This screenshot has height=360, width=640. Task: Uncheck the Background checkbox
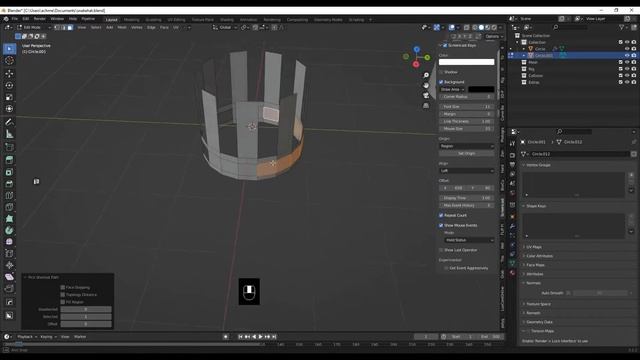[x=441, y=82]
